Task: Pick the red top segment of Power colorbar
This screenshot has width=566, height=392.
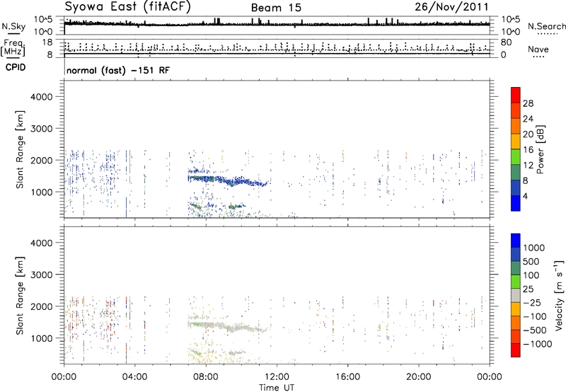Action: (x=516, y=95)
